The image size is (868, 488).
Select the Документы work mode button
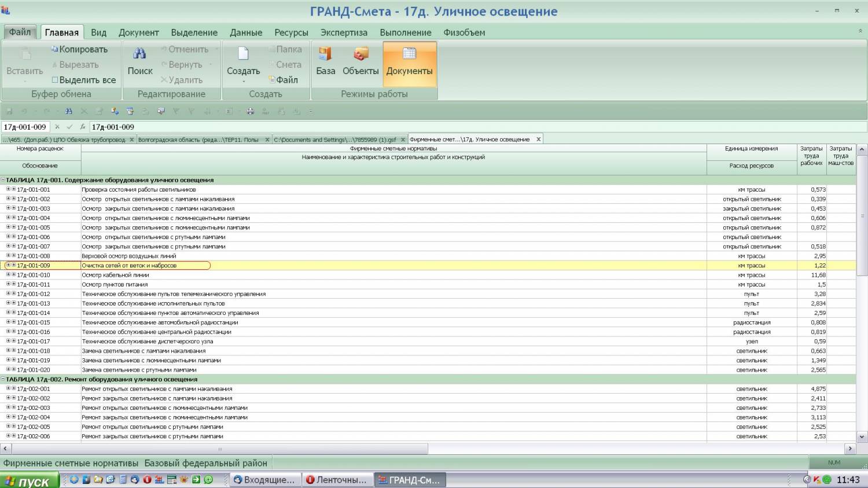[x=410, y=64]
